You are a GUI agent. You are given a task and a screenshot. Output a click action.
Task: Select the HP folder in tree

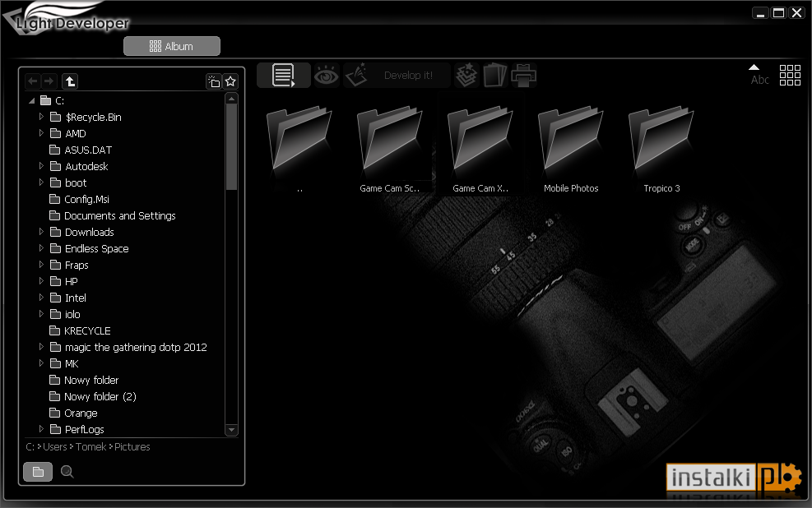(x=63, y=281)
